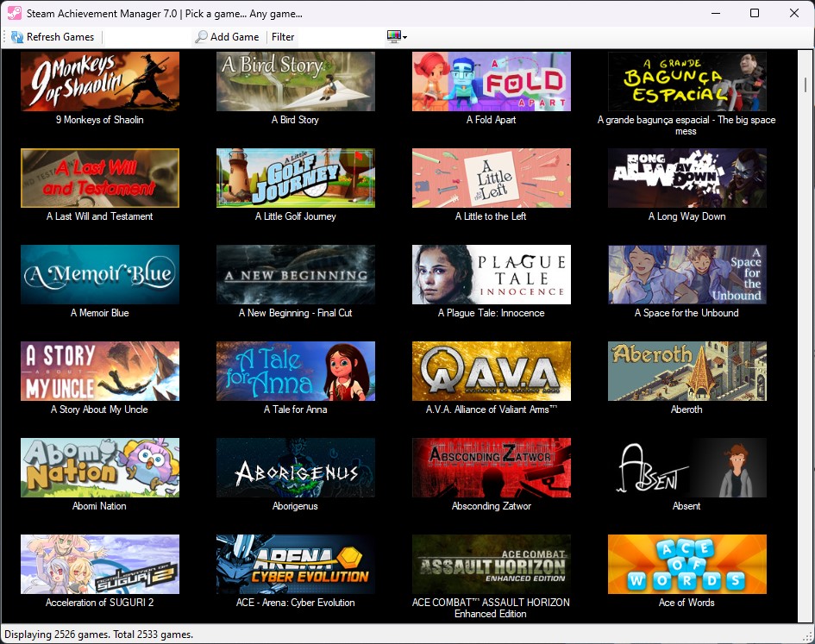This screenshot has width=815, height=644.
Task: Select the Ace of Words thumbnail
Action: coord(687,565)
